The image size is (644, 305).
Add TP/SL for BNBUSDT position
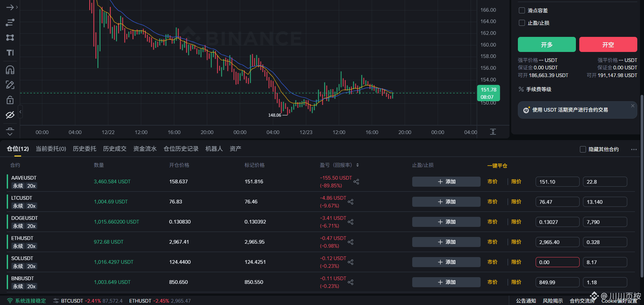tap(446, 282)
